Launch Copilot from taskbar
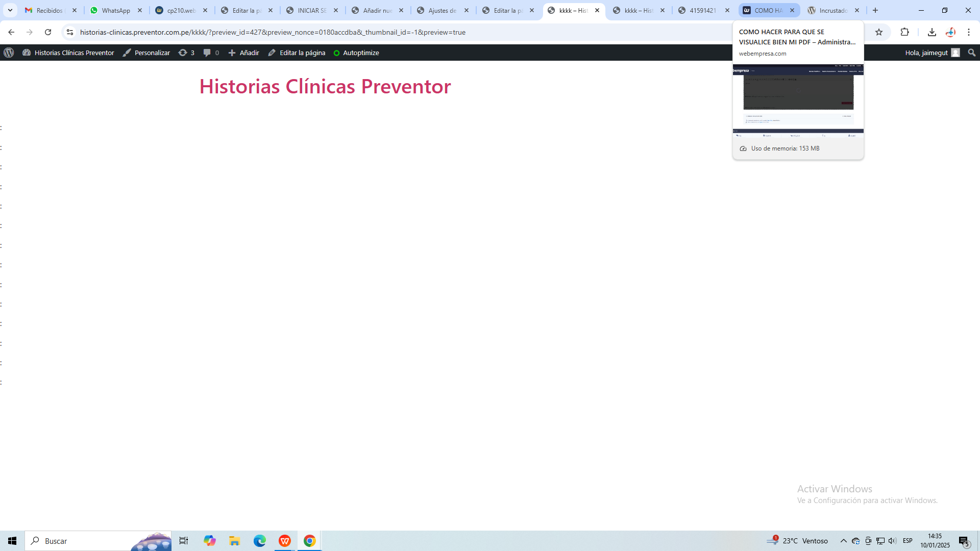Screen dimensions: 980x551 (210, 541)
